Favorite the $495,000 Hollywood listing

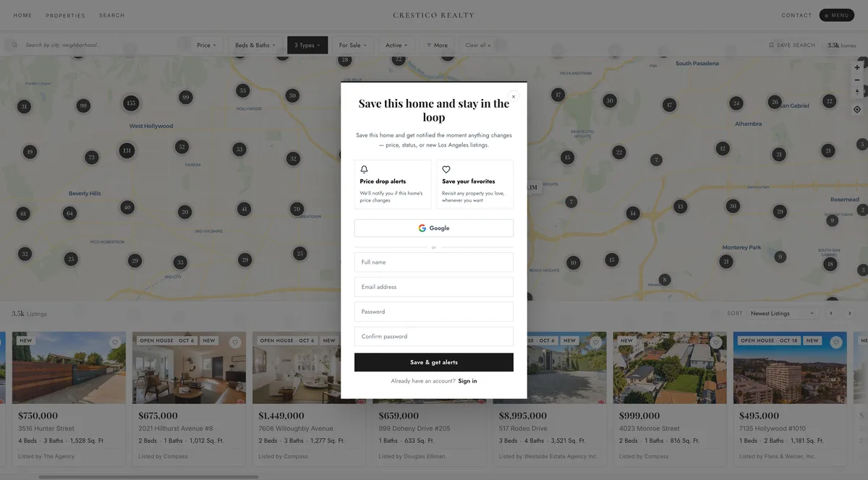tap(836, 343)
